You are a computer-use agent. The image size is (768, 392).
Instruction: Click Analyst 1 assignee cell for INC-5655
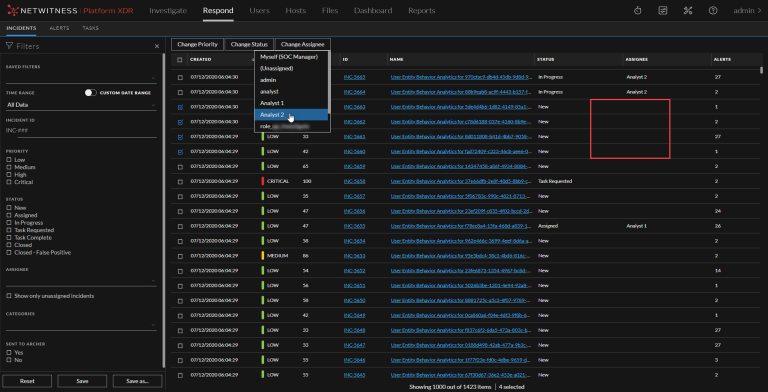click(x=636, y=226)
